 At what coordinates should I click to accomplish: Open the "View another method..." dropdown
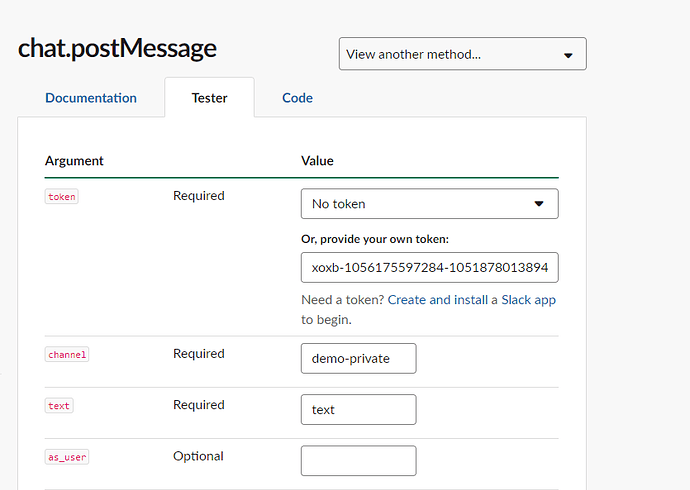pos(450,54)
